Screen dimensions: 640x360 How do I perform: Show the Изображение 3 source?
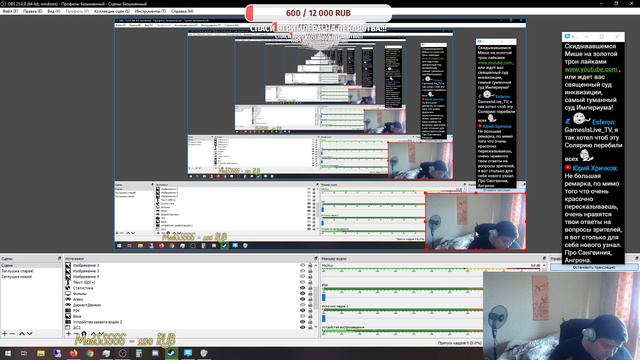[302, 271]
